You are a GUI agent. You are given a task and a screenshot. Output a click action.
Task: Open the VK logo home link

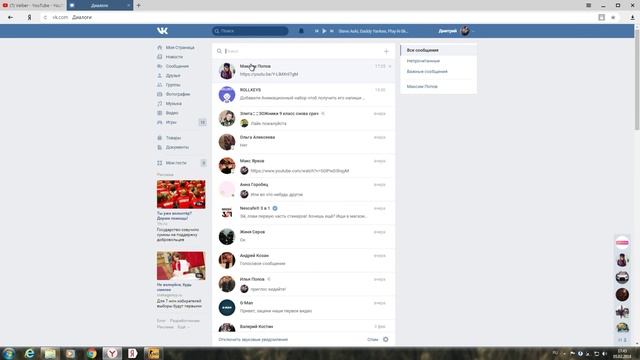tap(162, 31)
